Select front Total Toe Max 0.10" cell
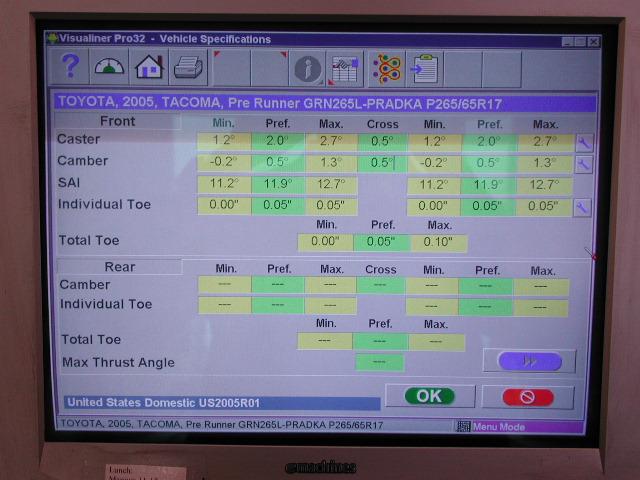This screenshot has width=640, height=480. coord(439,242)
